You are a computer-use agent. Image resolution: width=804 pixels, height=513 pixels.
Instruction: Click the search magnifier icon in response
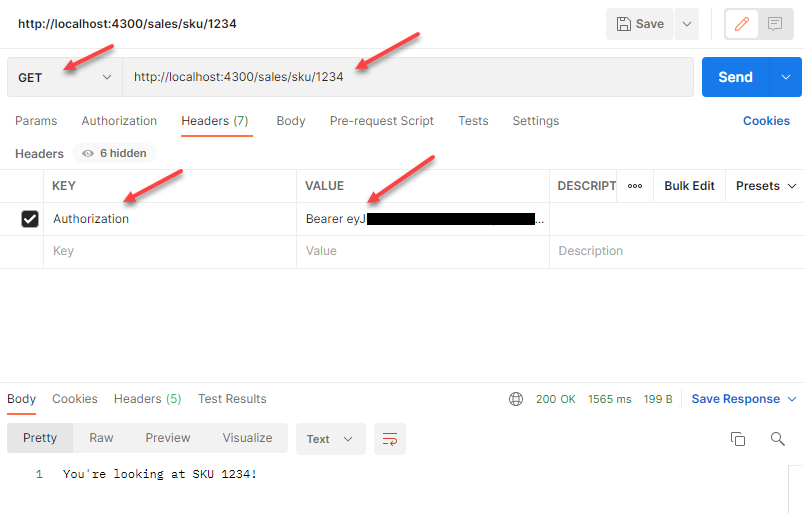777,439
